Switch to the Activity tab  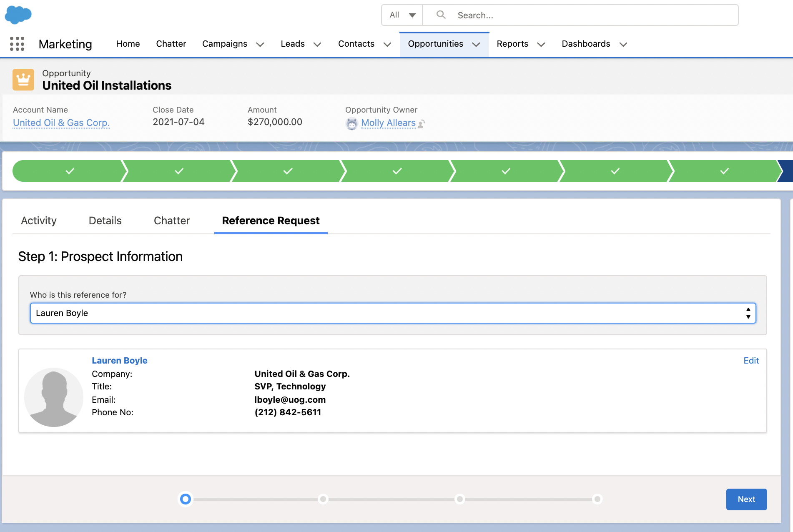(39, 221)
